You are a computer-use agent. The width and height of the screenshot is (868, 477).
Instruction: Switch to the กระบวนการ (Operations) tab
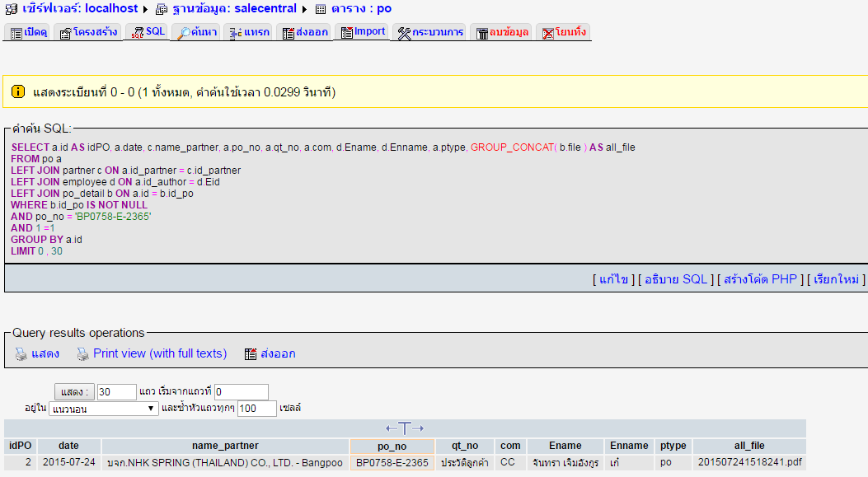(430, 32)
